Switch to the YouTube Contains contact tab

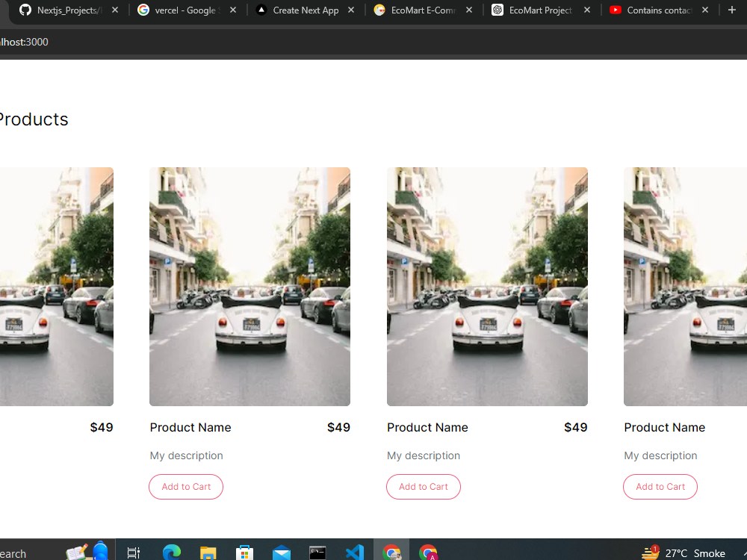click(x=658, y=10)
